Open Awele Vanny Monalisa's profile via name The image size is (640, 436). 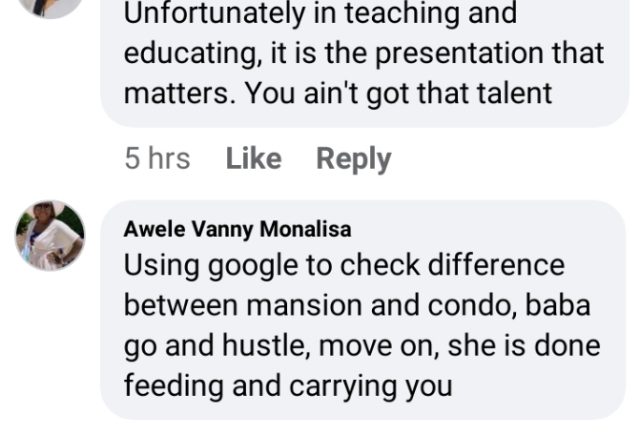pos(237,229)
